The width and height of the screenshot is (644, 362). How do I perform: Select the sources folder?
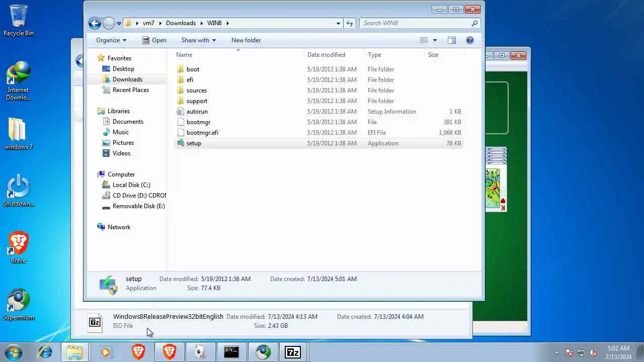tap(319, 90)
